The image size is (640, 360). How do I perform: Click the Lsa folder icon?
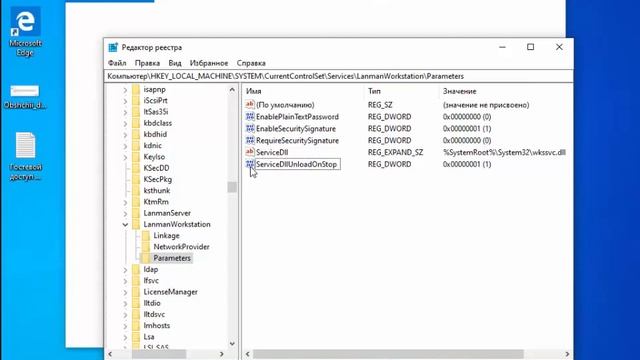coord(136,337)
